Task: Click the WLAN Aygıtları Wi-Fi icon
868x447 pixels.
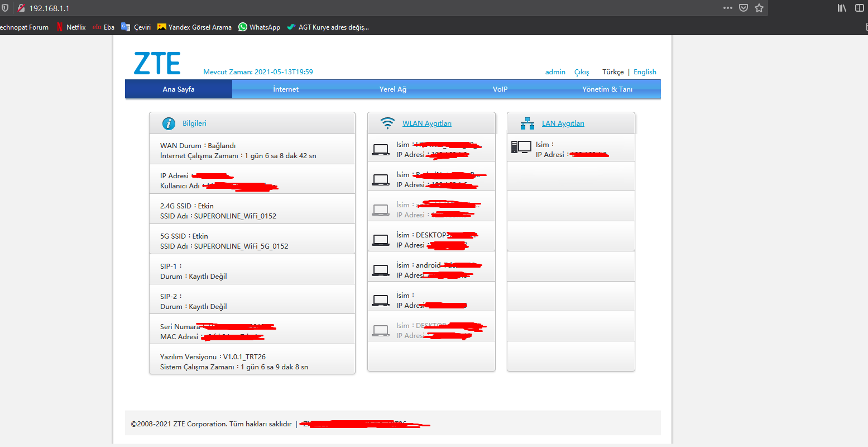Action: point(387,123)
